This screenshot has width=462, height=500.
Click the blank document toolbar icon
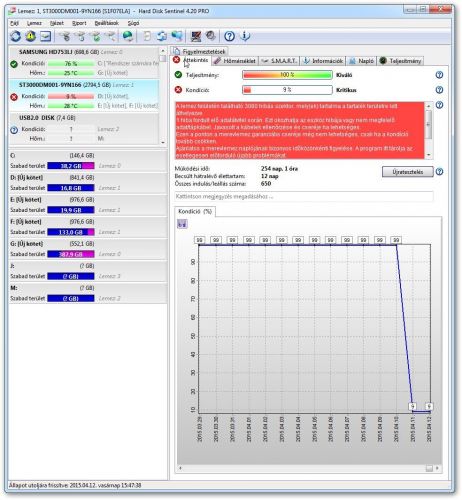(x=147, y=36)
